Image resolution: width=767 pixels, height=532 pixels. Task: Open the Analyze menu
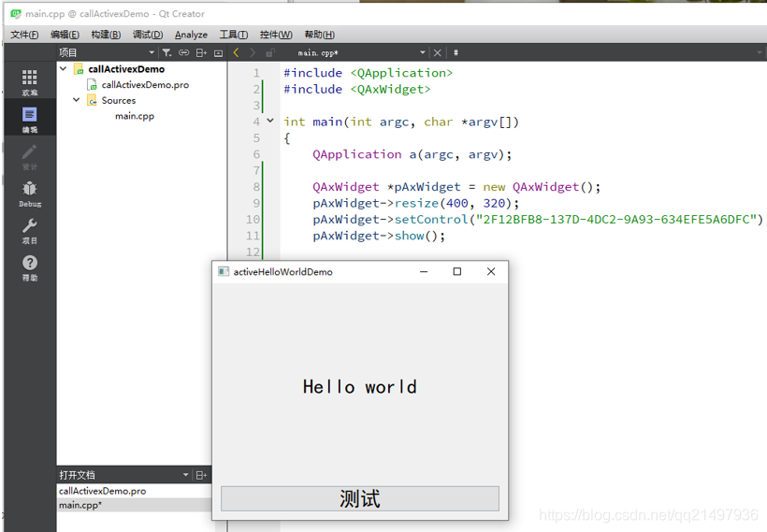pyautogui.click(x=191, y=35)
